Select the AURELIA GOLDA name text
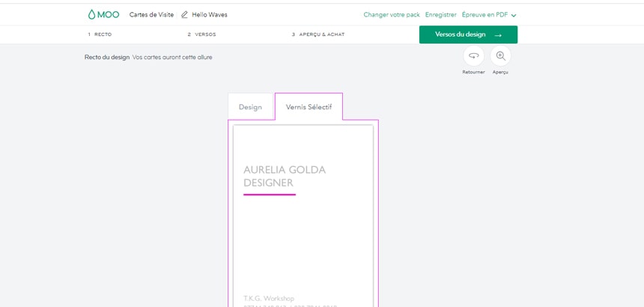This screenshot has height=307, width=644. tap(285, 170)
